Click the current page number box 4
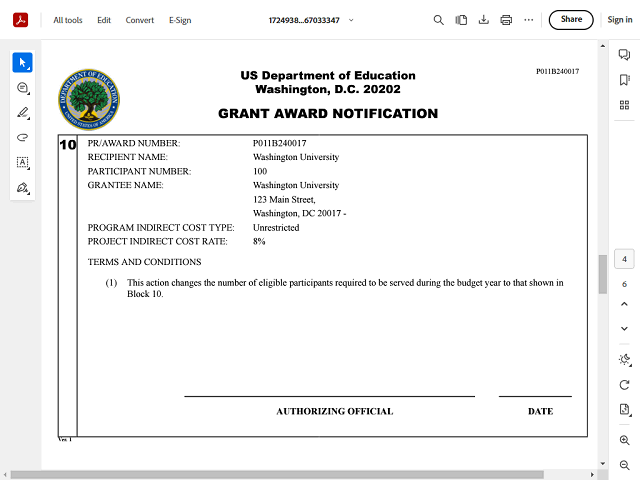The image size is (640, 480). 624,259
